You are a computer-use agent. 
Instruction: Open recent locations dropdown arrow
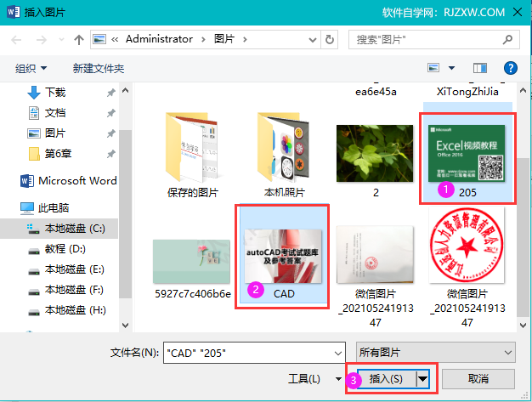pos(61,40)
